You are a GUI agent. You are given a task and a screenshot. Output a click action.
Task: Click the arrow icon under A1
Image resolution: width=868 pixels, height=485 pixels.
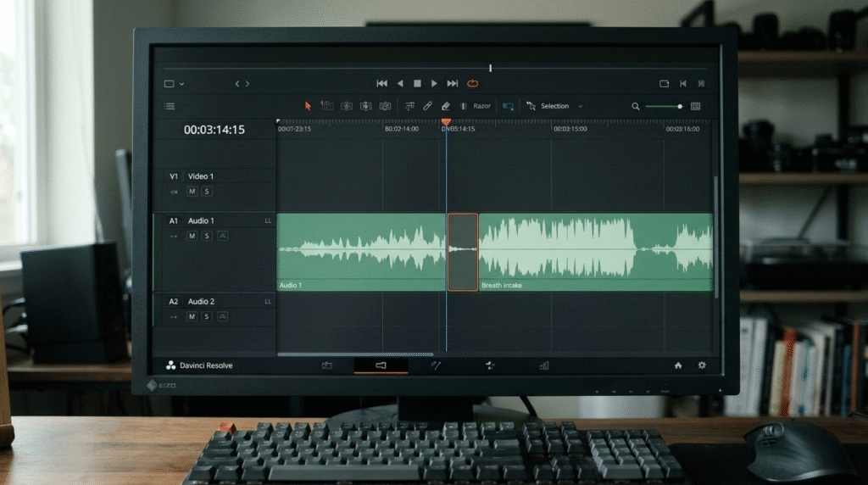(174, 236)
